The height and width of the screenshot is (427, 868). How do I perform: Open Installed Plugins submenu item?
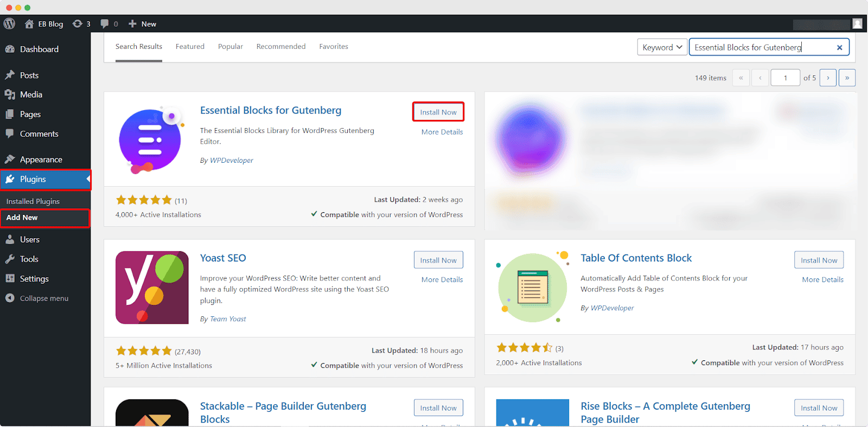33,201
